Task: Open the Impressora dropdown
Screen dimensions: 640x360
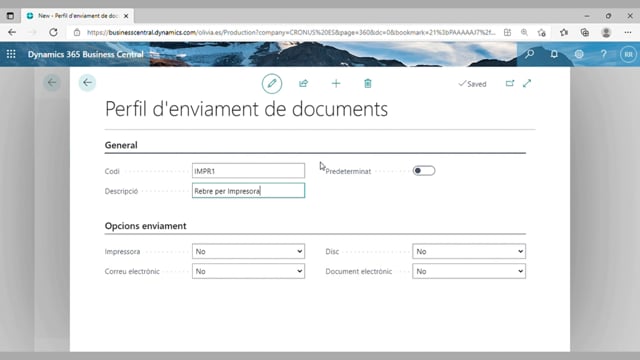Action: tap(249, 251)
